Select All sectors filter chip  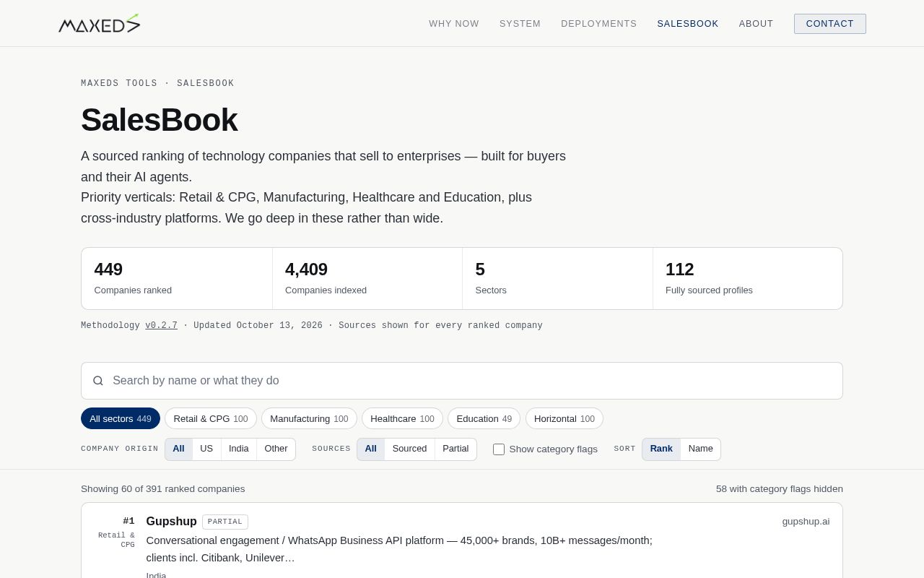click(x=121, y=419)
